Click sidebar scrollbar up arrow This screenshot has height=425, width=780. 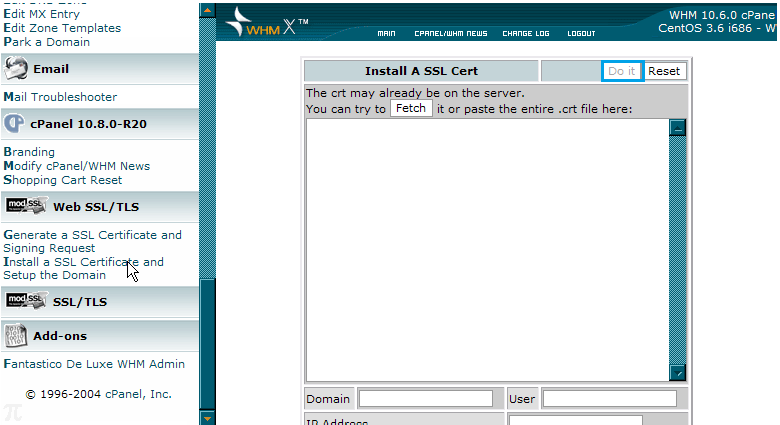207,10
